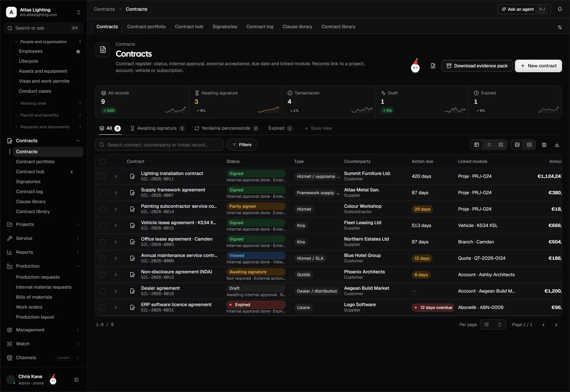Check the Lighting installation contract row
570x392 pixels.
[103, 176]
